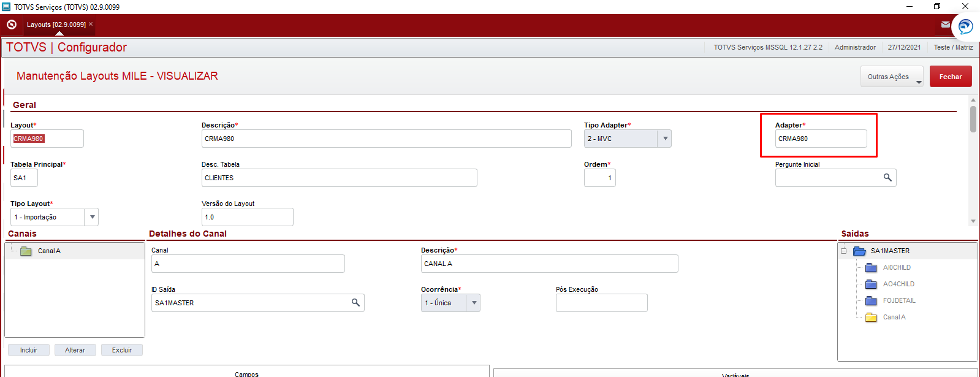The image size is (980, 377).
Task: Click the yellow Canal A folder in Saídas
Action: click(871, 317)
